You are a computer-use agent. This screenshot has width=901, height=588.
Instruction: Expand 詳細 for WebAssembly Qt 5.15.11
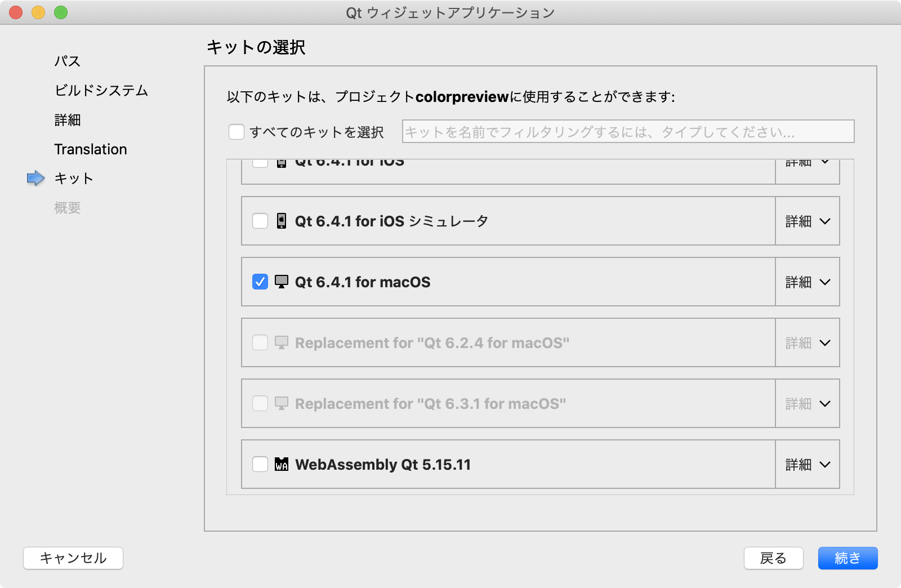click(808, 464)
